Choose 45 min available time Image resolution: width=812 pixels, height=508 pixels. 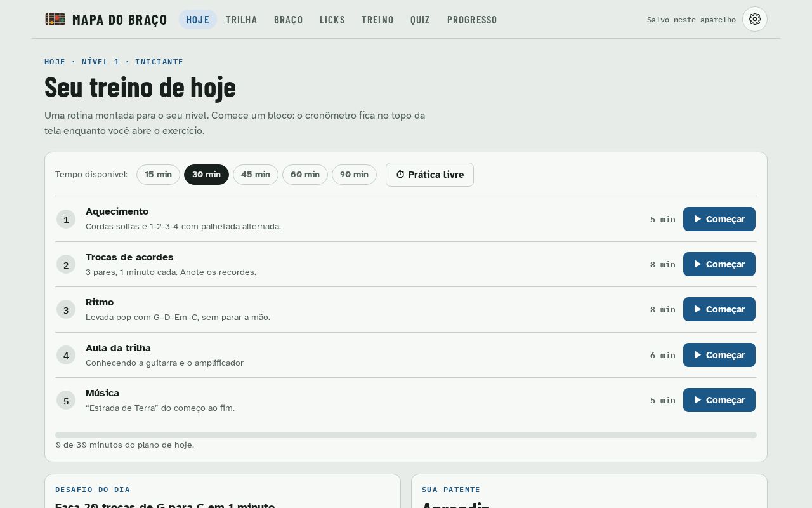(256, 175)
